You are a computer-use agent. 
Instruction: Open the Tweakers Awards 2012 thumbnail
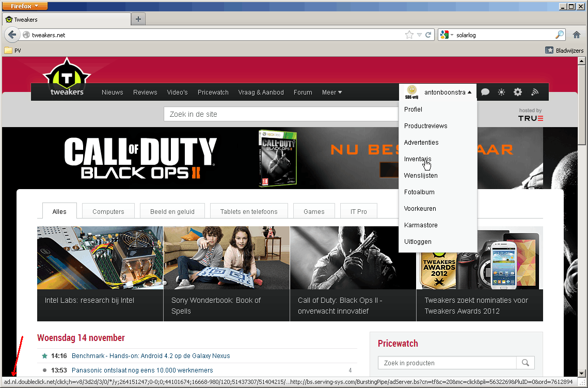pyautogui.click(x=480, y=273)
